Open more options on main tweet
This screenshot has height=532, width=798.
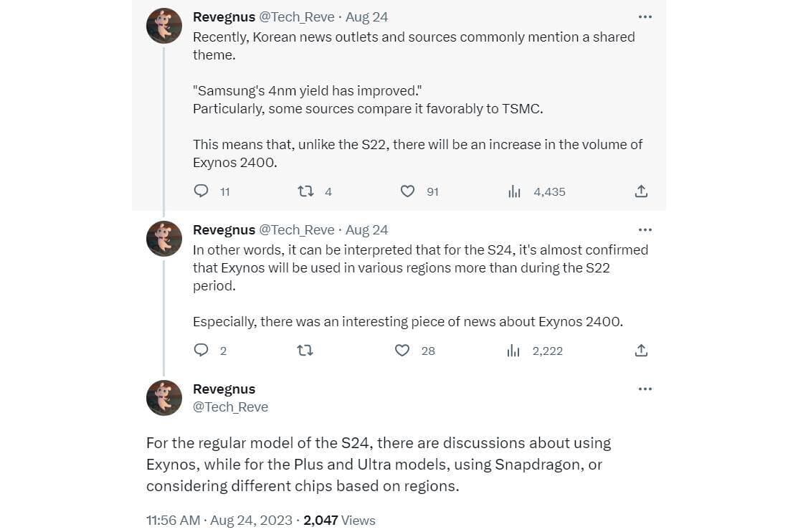tap(645, 389)
